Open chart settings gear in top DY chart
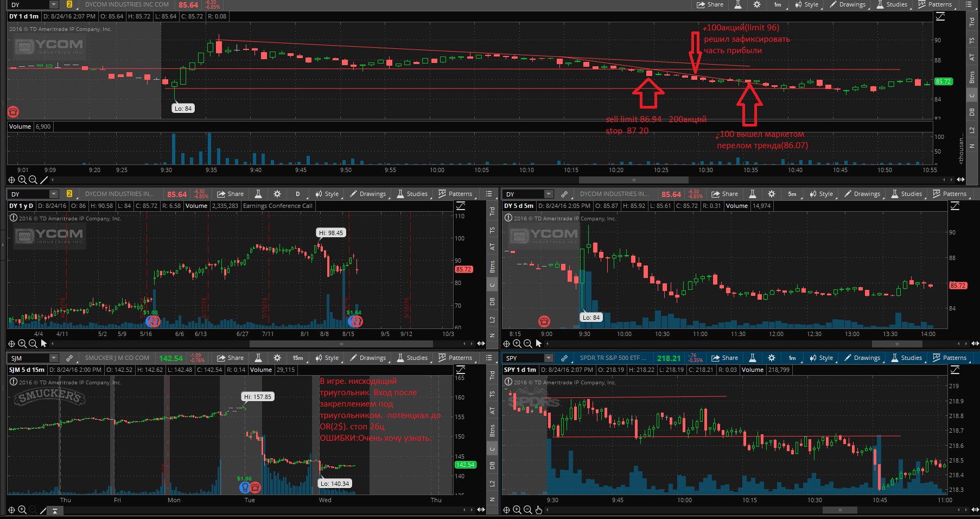 click(x=757, y=4)
